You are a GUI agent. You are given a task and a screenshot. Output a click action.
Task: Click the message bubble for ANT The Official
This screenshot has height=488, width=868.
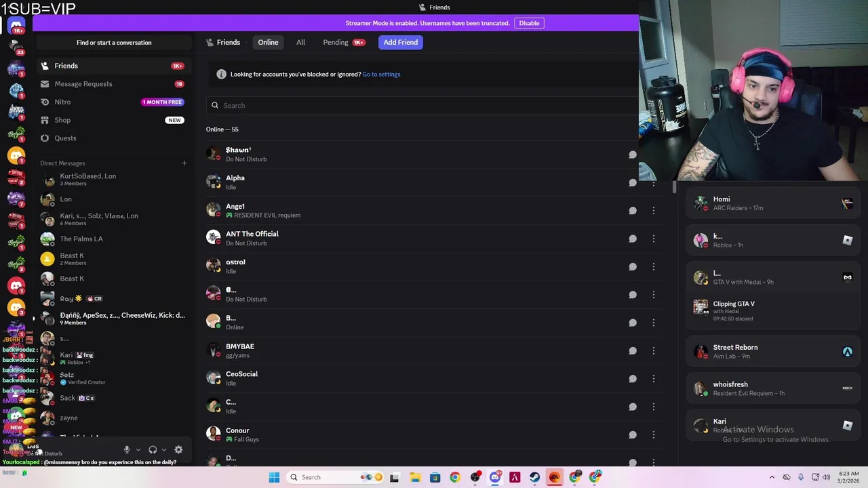633,239
